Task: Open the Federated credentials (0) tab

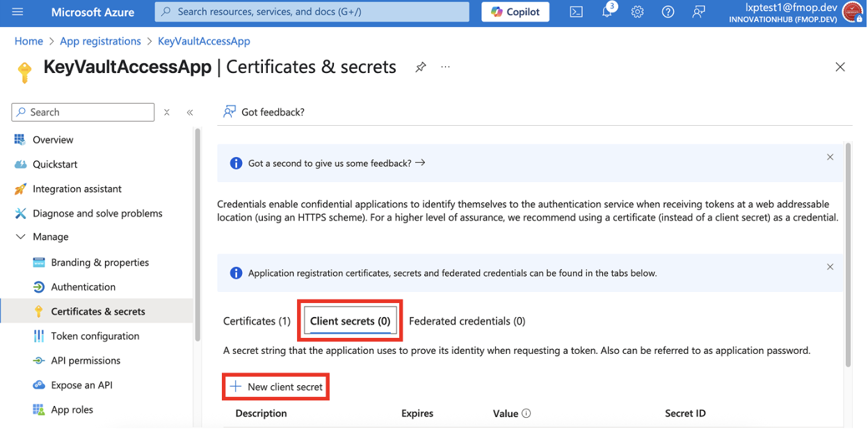Action: click(x=467, y=321)
